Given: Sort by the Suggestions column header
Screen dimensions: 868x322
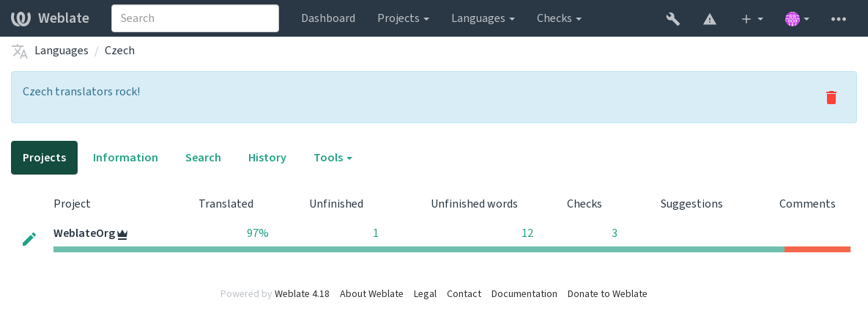Looking at the screenshot, I should [691, 204].
